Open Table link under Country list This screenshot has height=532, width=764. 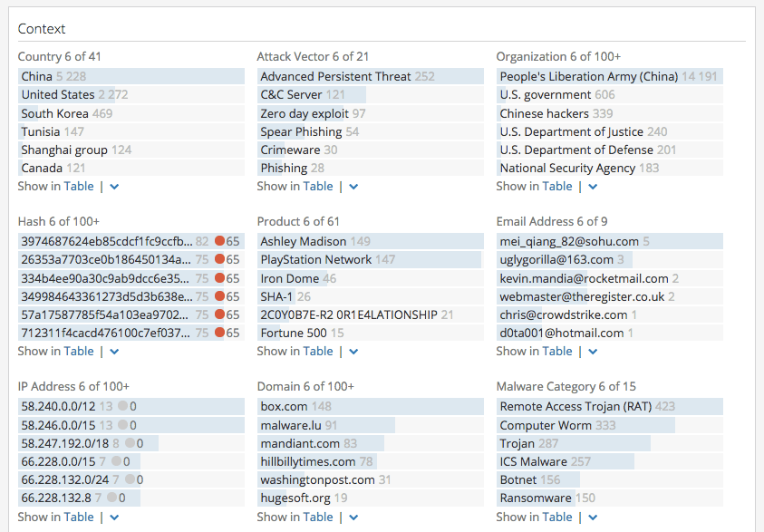point(79,186)
